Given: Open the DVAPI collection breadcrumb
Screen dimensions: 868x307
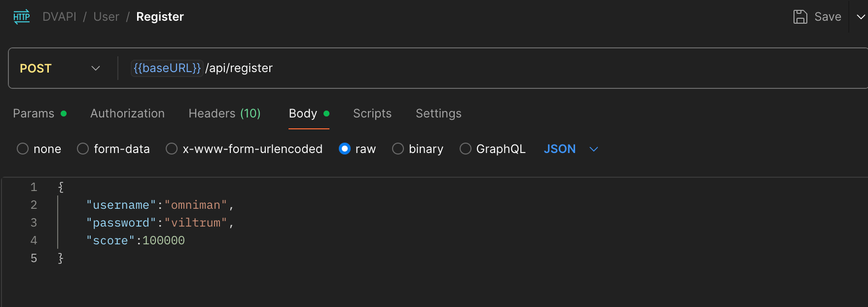Looking at the screenshot, I should pos(59,17).
